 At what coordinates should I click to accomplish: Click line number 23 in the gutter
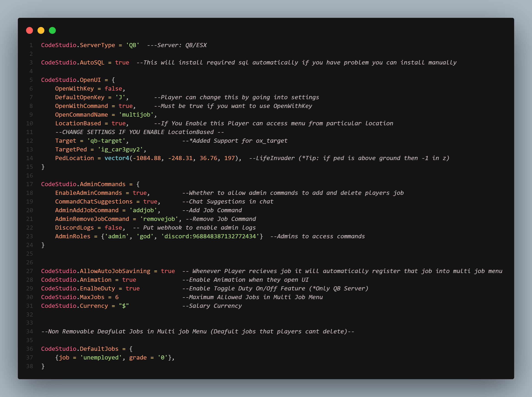[30, 236]
